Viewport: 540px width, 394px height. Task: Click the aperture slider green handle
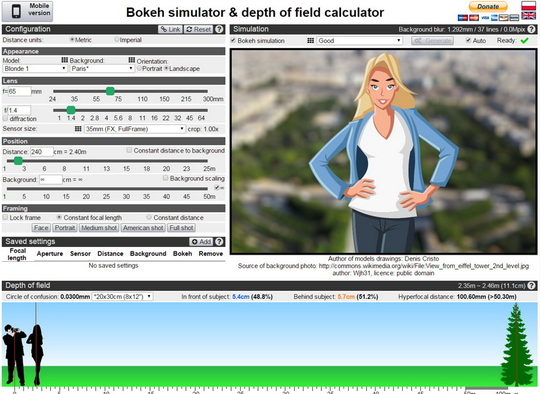[x=71, y=110]
